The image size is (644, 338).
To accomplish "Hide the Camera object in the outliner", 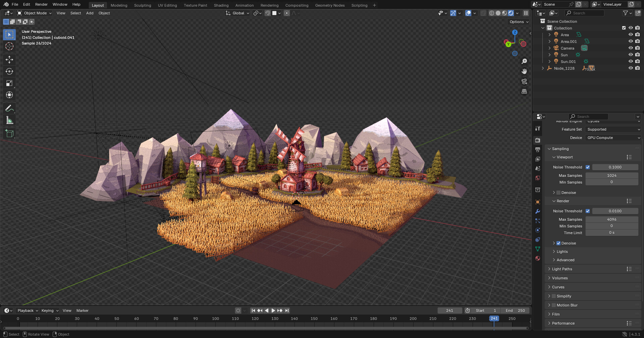I will point(631,48).
